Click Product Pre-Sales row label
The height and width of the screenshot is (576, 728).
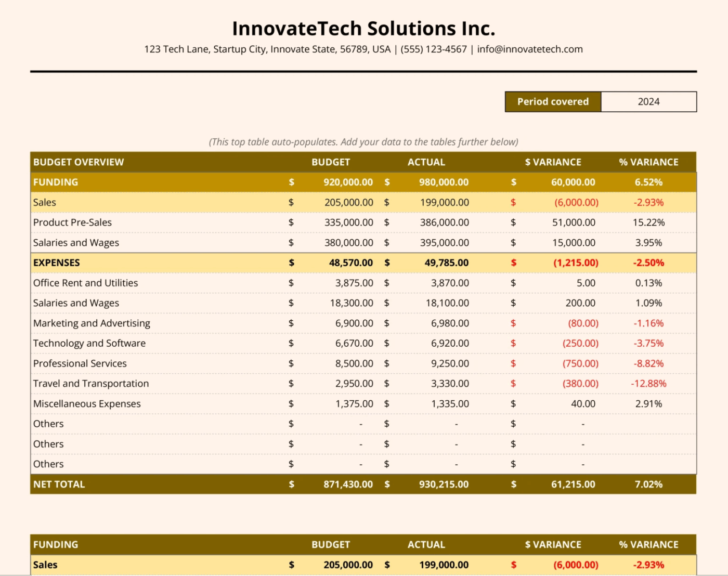click(72, 222)
